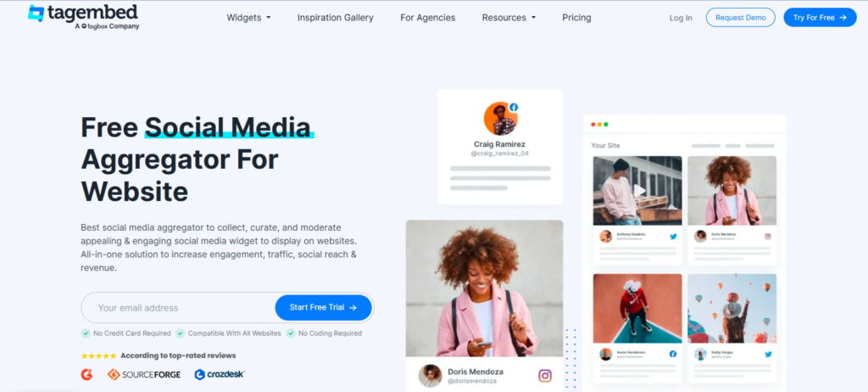Click the Start Free Trial button
868x392 pixels.
323,308
